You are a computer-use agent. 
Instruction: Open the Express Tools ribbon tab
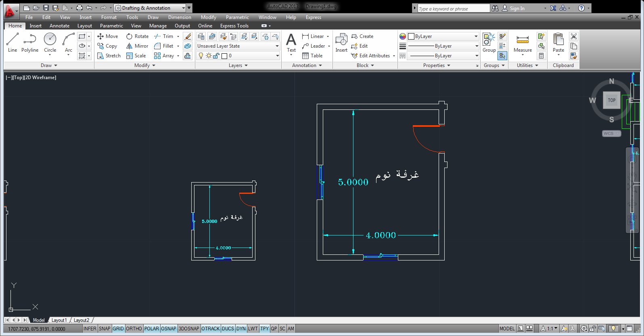coord(234,26)
